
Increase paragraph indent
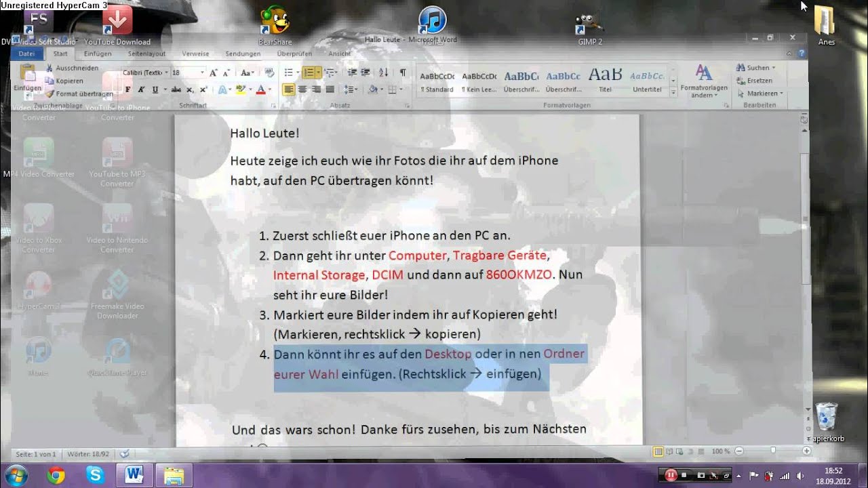click(x=366, y=73)
